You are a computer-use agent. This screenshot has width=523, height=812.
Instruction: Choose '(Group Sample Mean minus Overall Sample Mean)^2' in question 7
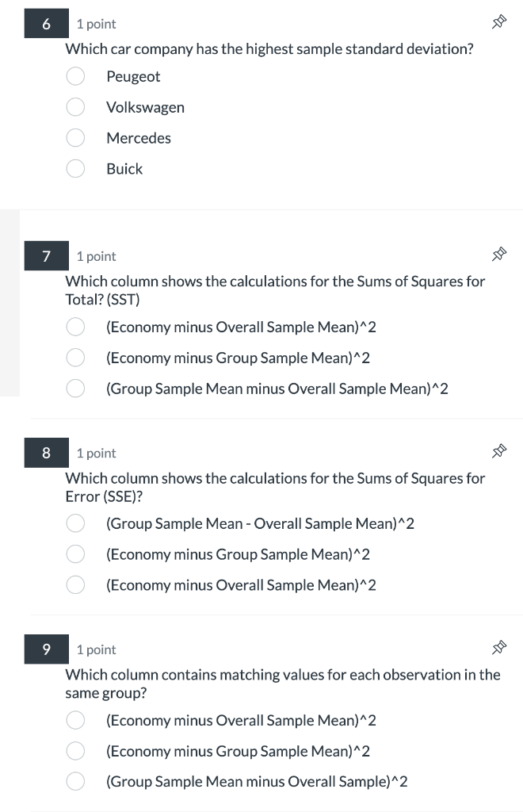click(75, 389)
